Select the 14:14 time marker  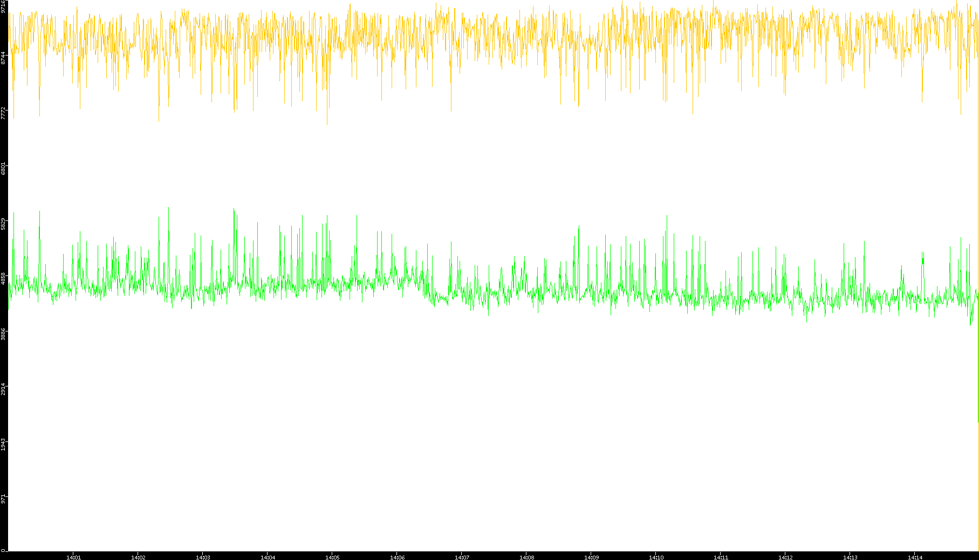tap(915, 557)
